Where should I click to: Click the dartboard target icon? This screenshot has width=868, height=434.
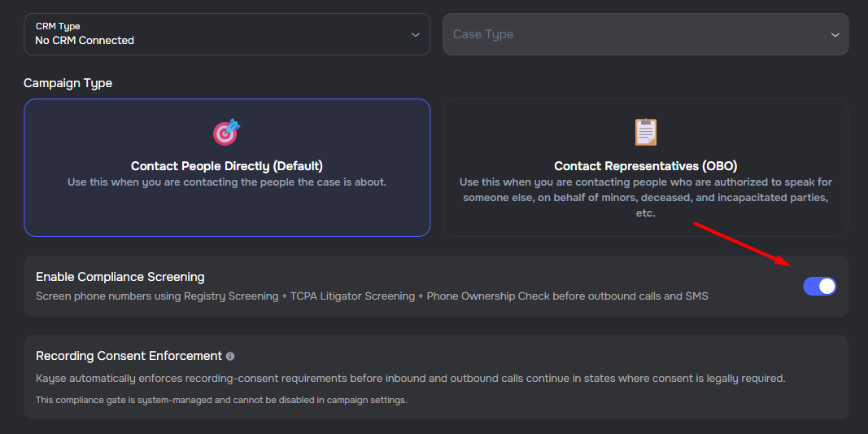coord(227,132)
